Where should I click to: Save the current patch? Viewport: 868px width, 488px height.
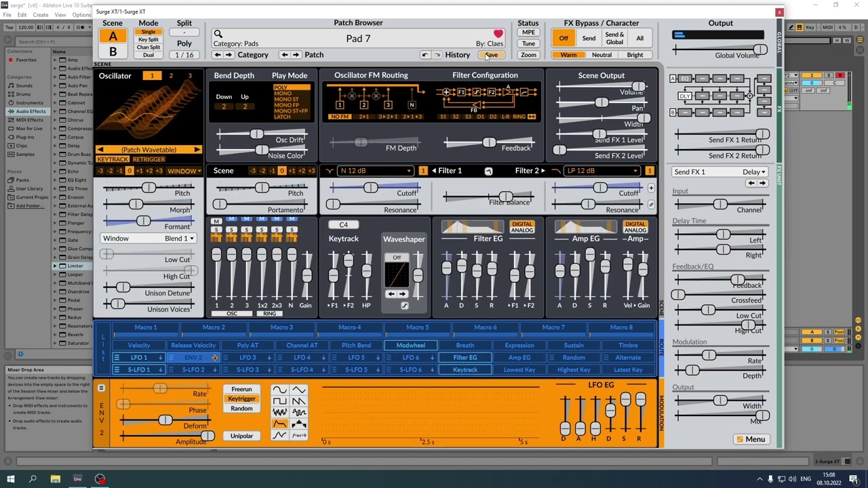tap(492, 55)
